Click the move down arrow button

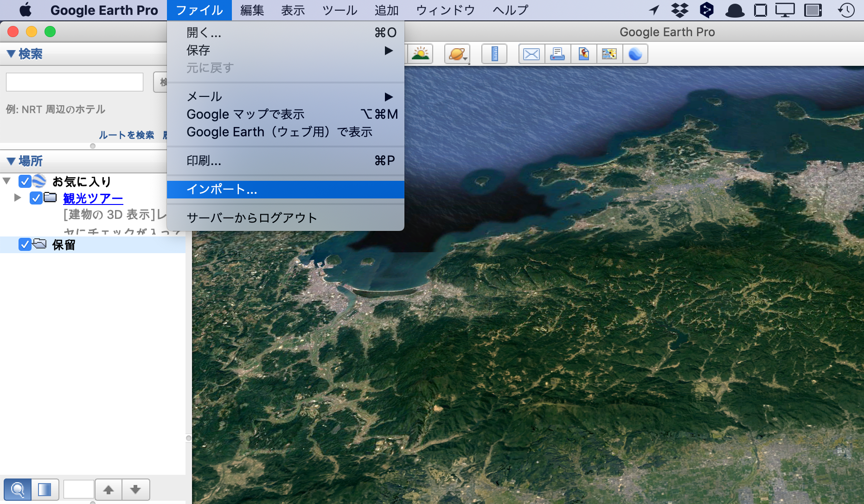point(135,490)
